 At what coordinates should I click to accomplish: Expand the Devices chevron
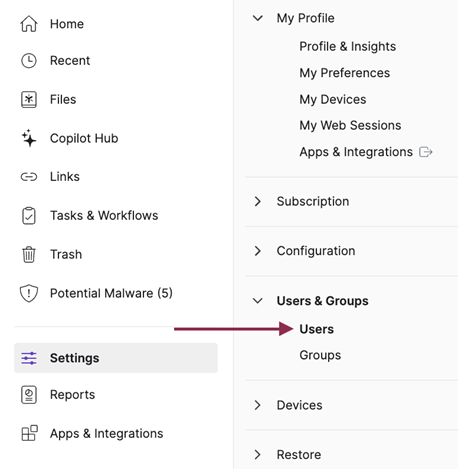(x=258, y=405)
